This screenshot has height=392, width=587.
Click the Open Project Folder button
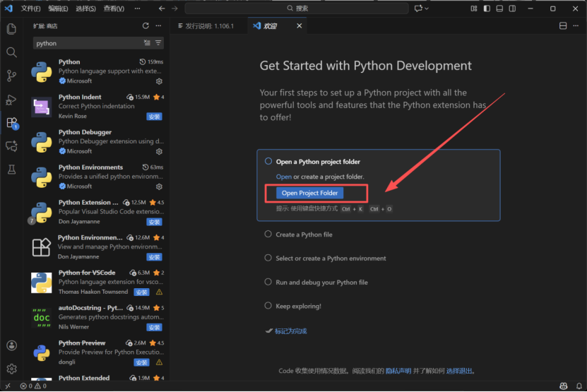tap(309, 193)
